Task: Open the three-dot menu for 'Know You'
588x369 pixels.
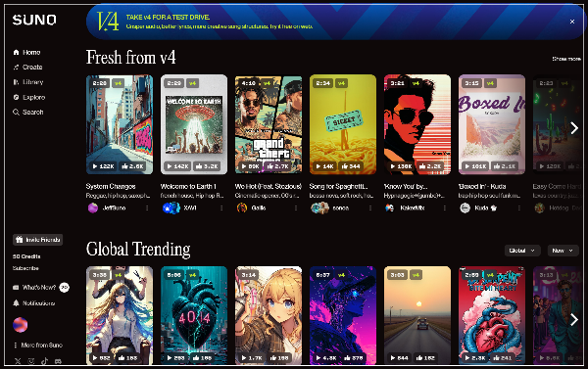Action: pos(445,208)
